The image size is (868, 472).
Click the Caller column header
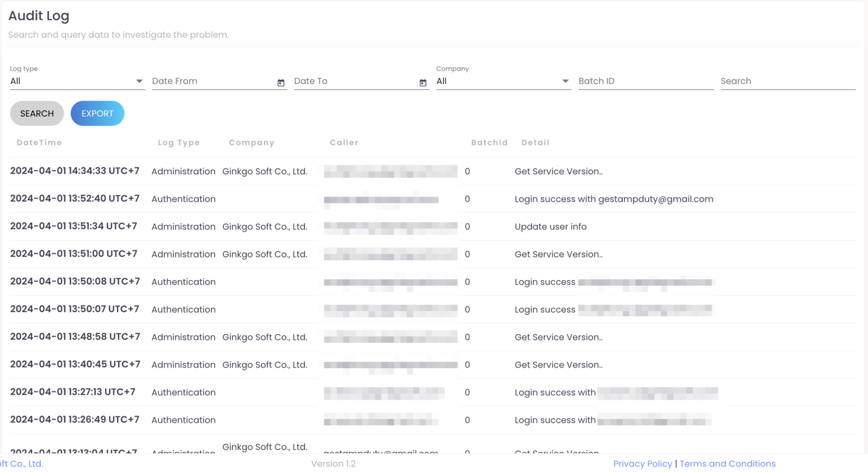344,143
